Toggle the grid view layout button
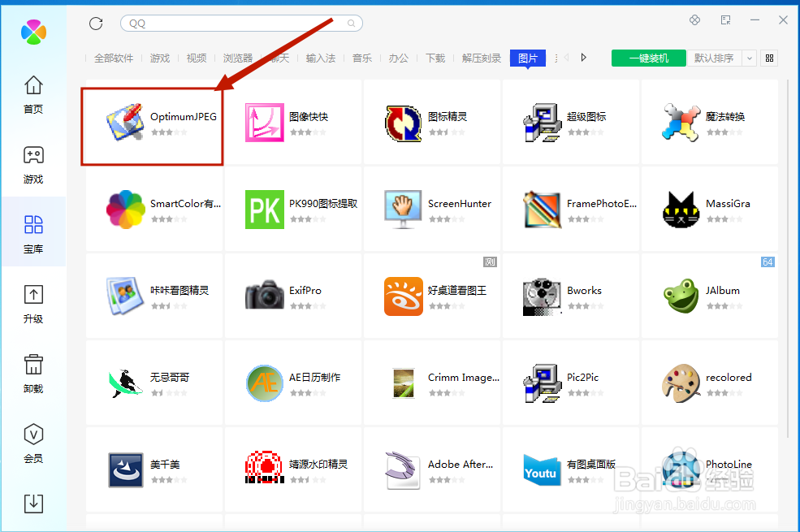The height and width of the screenshot is (532, 800). (x=769, y=58)
